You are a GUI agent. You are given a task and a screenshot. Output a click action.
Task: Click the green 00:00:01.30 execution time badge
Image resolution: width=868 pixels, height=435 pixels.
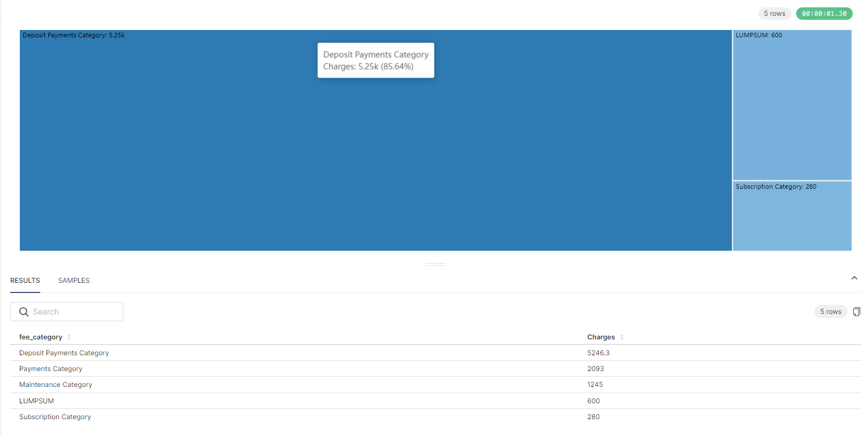pos(824,13)
